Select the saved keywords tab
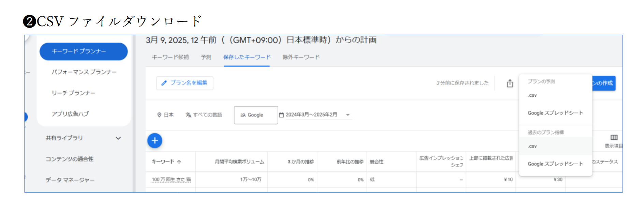 coord(247,57)
